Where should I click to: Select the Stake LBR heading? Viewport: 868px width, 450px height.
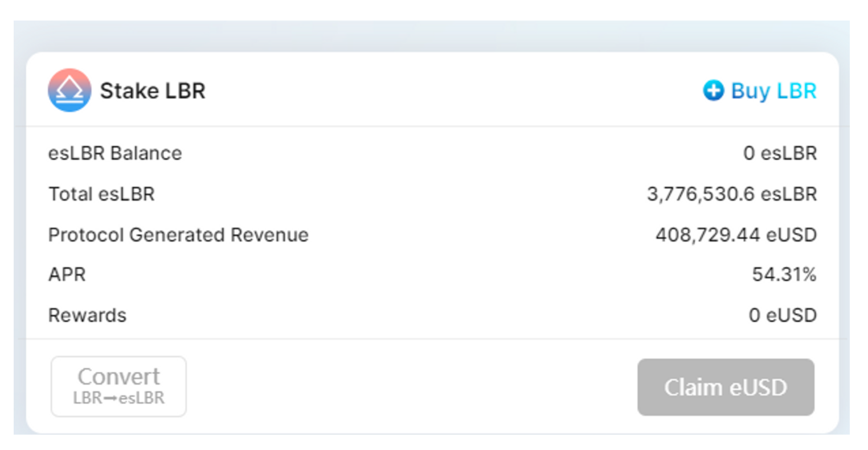click(x=153, y=91)
